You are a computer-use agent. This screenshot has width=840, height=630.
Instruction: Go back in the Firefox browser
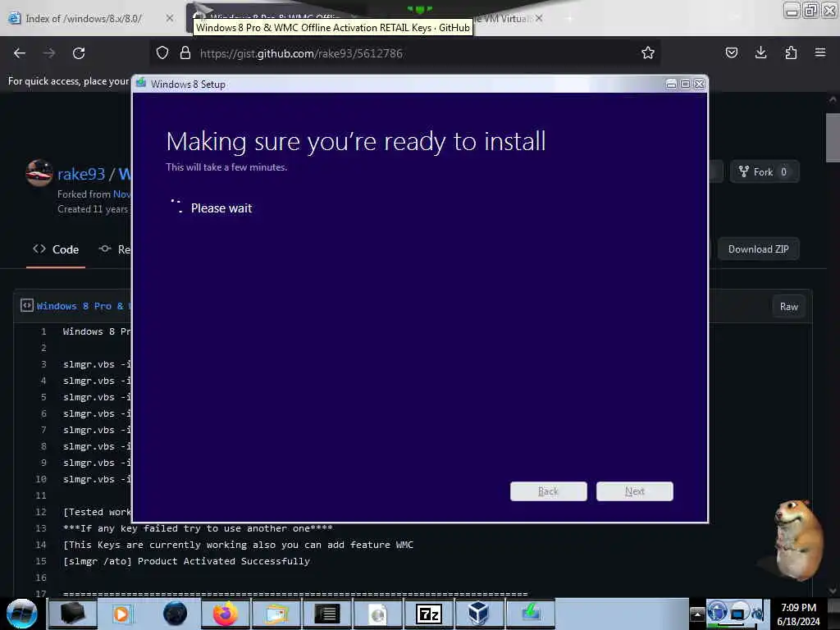20,53
